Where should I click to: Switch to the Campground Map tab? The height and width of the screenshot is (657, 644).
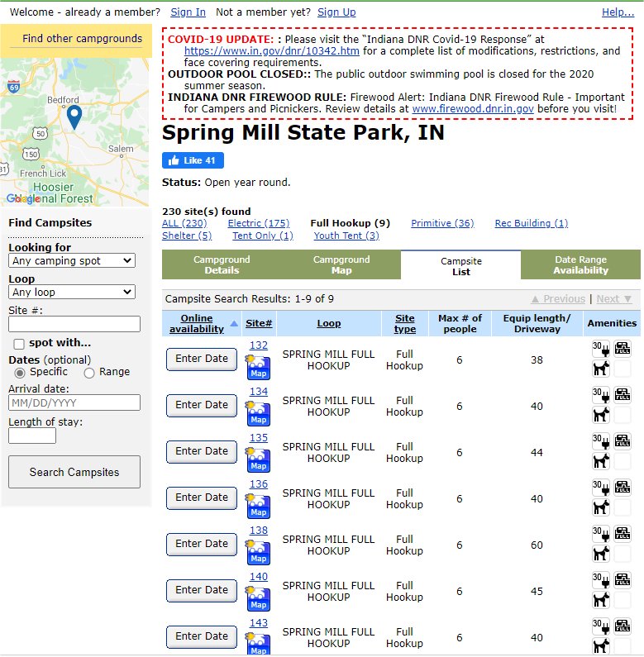[x=341, y=264]
